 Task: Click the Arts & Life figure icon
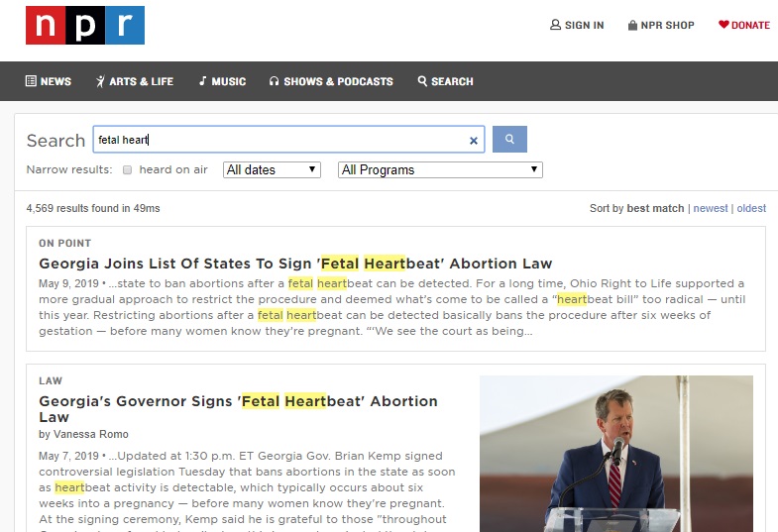click(100, 81)
